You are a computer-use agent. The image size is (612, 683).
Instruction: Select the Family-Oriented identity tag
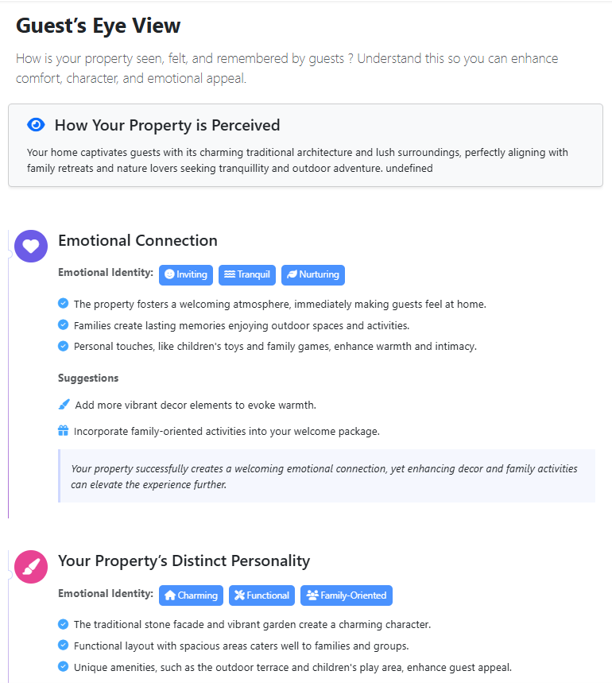[x=346, y=595]
